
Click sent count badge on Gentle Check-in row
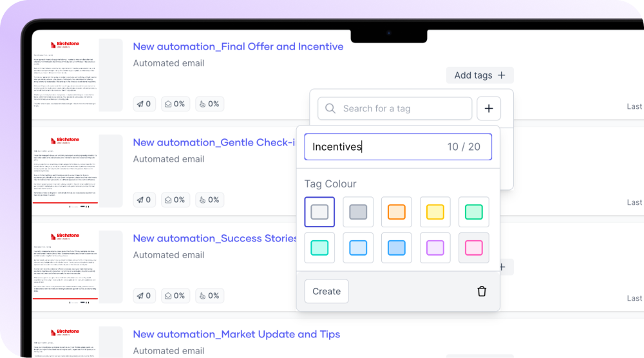coord(144,200)
